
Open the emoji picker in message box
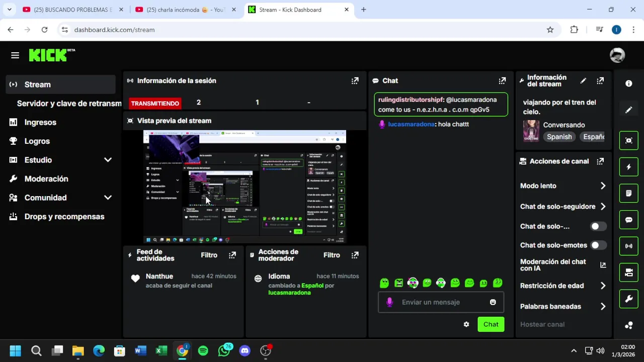[x=493, y=302]
